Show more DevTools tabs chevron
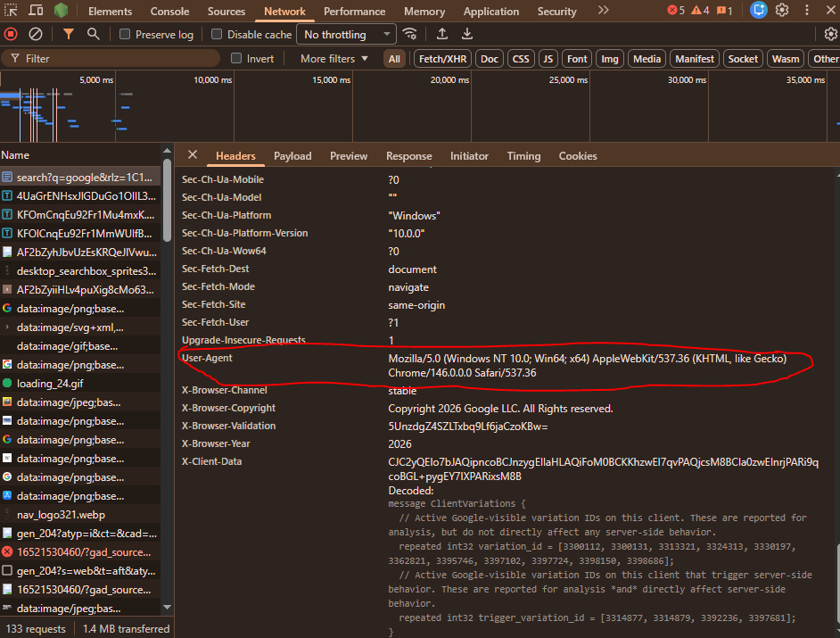 pyautogui.click(x=603, y=10)
